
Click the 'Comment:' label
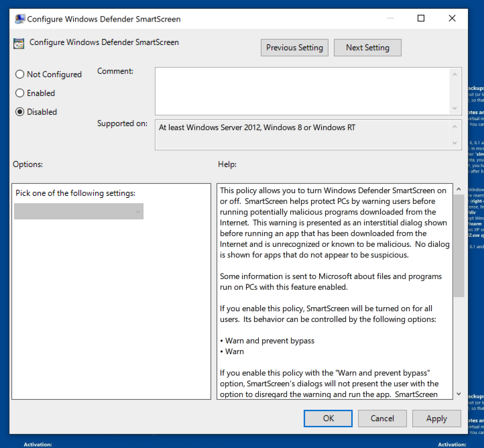click(x=115, y=71)
